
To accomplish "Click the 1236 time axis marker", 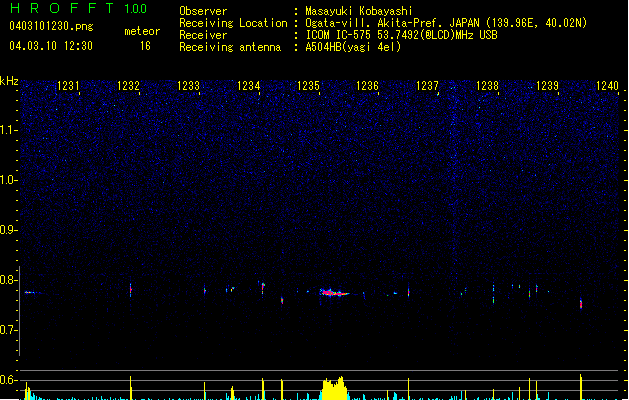I will (x=367, y=85).
